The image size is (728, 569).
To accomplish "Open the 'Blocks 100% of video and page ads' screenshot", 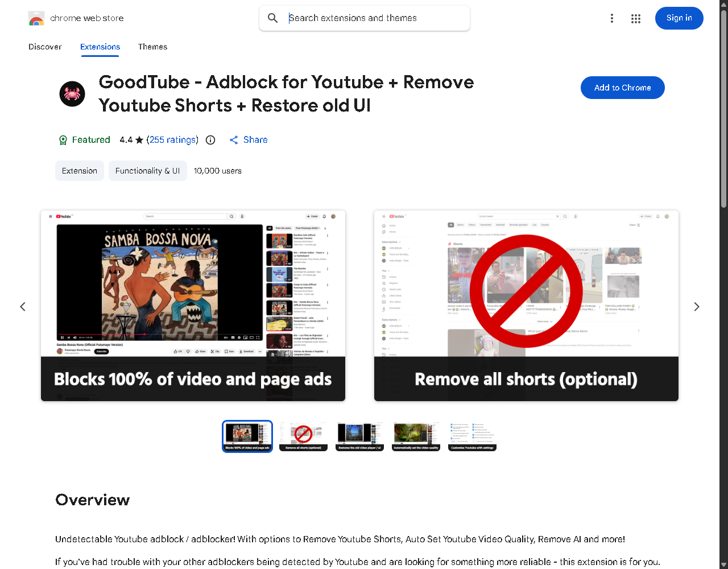I will tap(193, 306).
